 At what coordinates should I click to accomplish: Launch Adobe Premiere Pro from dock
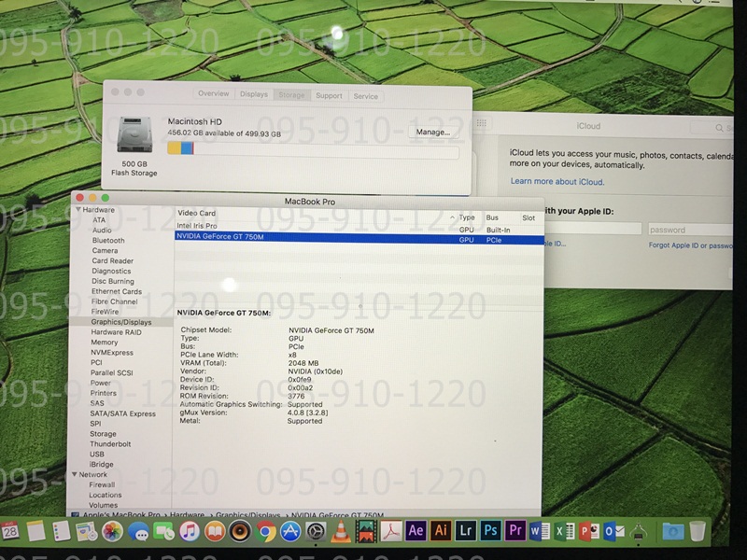(x=514, y=531)
